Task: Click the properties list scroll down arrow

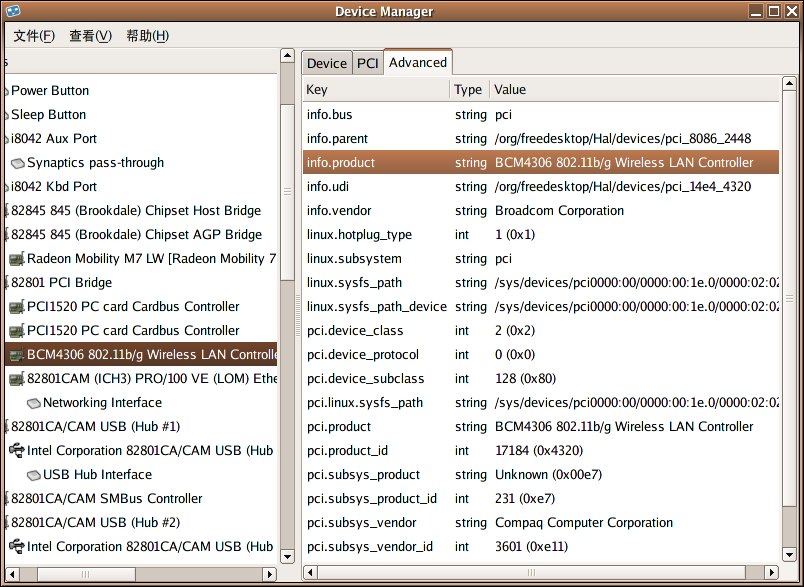Action: (789, 555)
